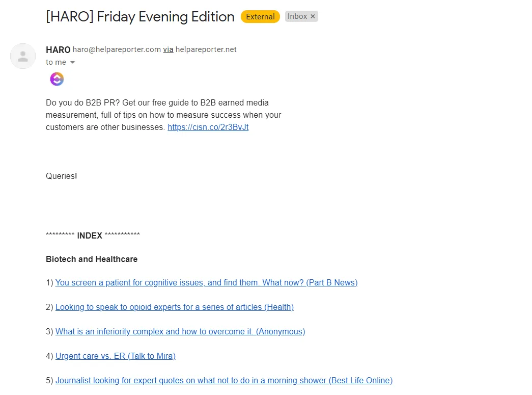Click the Biotech and Healthcare heading
The height and width of the screenshot is (395, 532).
[92, 259]
